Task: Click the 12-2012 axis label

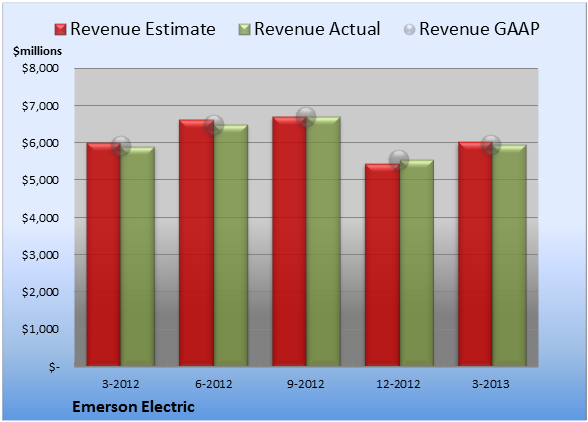Action: (x=398, y=384)
